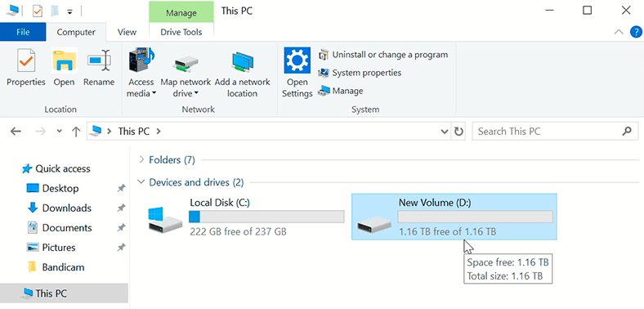
Task: Open System properties from the ribbon
Action: tap(360, 73)
